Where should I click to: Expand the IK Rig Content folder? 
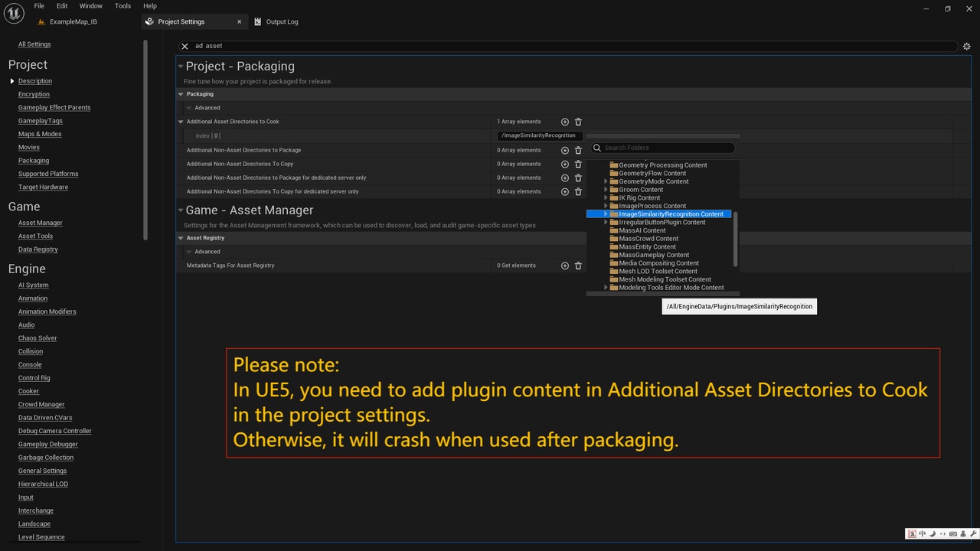tap(606, 197)
